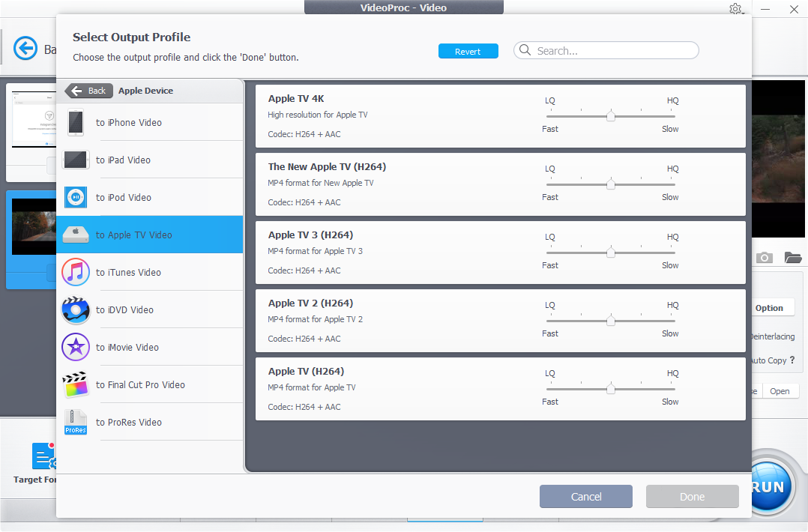The width and height of the screenshot is (808, 532).
Task: Click the Open button in background window
Action: tap(780, 391)
